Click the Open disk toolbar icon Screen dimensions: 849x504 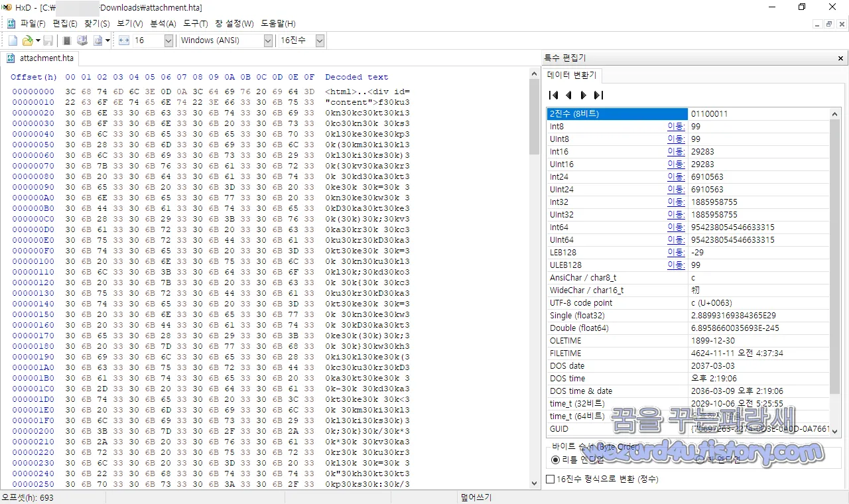pyautogui.click(x=82, y=40)
